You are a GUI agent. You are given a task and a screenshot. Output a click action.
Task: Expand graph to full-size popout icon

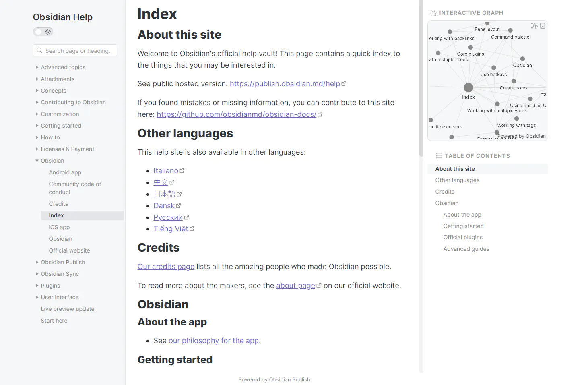pyautogui.click(x=543, y=26)
